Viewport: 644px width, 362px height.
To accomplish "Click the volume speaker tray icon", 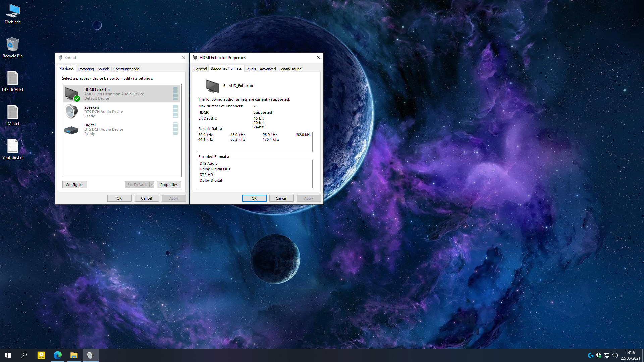I will coord(615,355).
